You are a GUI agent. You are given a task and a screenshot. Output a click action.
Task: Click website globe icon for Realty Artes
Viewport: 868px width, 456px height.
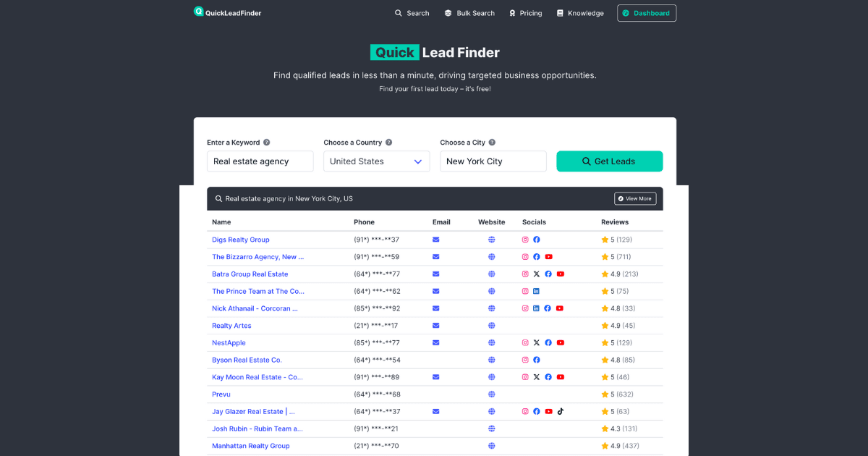click(492, 326)
